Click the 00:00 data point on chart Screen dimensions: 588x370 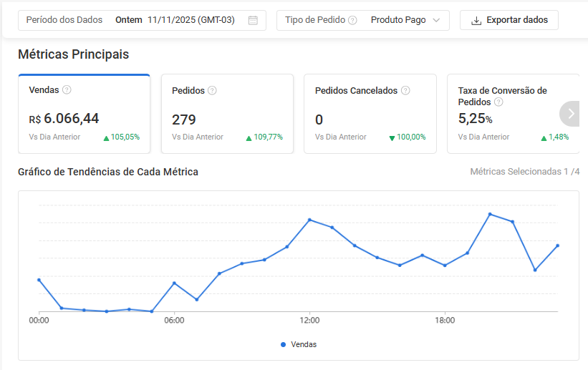pos(39,280)
